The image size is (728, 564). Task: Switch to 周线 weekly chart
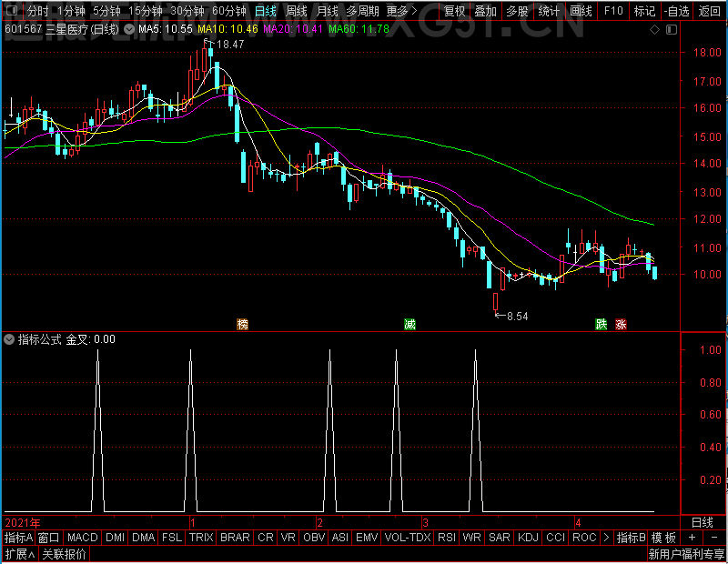297,11
